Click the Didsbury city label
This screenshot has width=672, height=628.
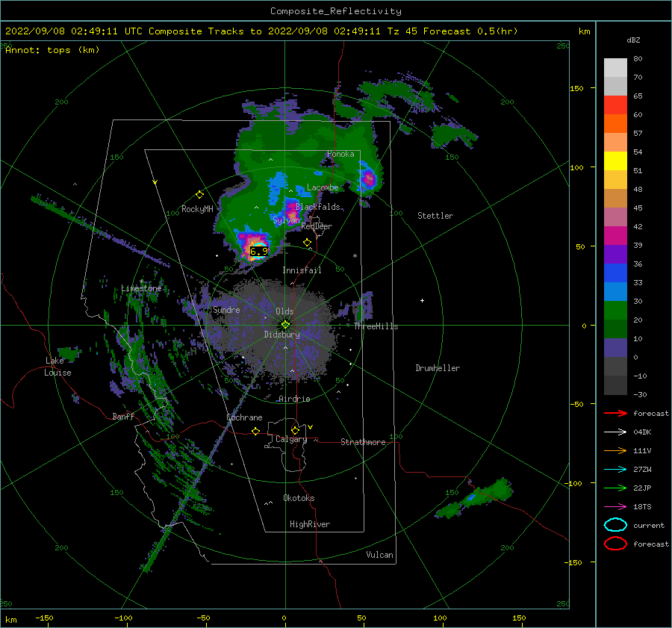[281, 335]
